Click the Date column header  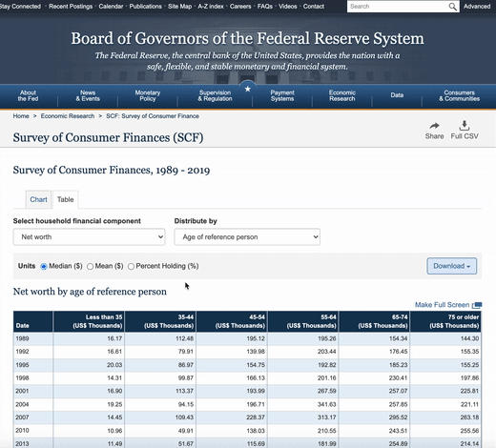click(33, 321)
